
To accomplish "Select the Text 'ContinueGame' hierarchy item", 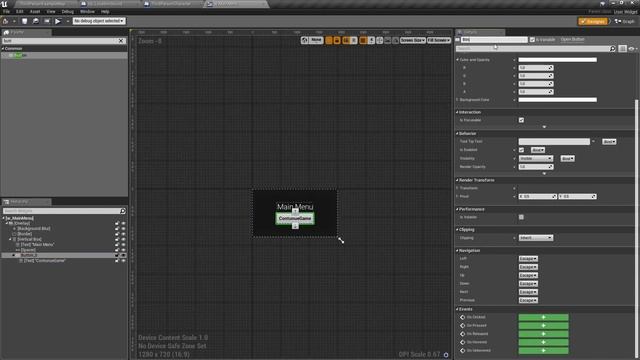I will tap(44, 260).
